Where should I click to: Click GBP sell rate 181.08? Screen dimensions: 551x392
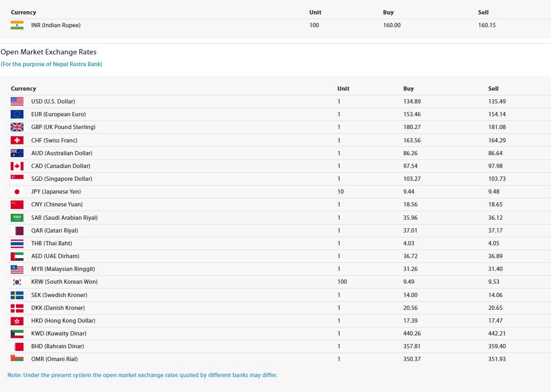click(497, 127)
